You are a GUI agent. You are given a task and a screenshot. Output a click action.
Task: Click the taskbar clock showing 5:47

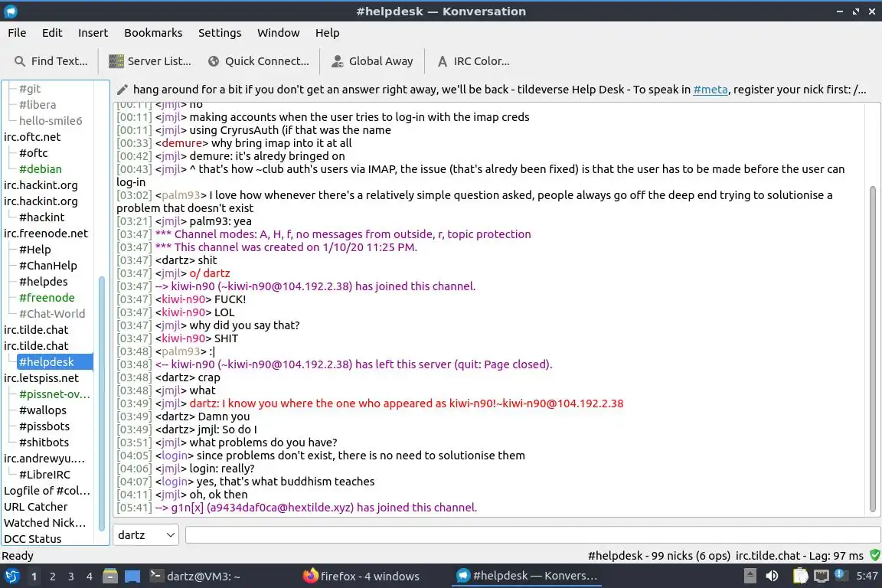coord(867,576)
